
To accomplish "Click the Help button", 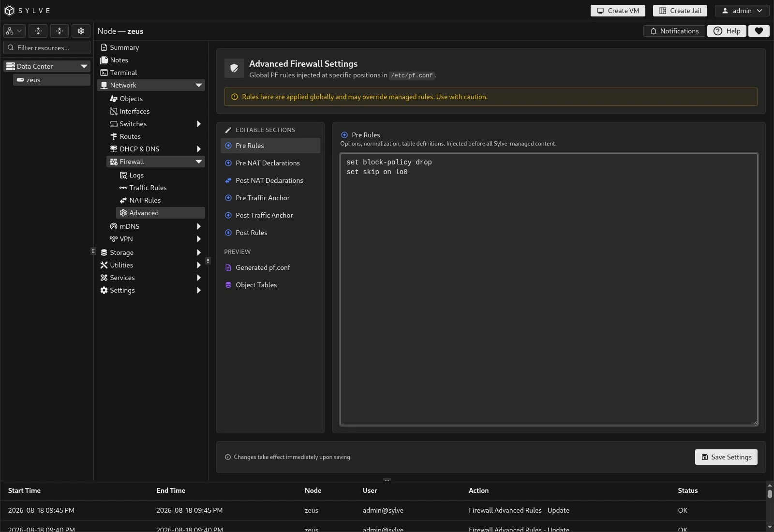I will 727,31.
